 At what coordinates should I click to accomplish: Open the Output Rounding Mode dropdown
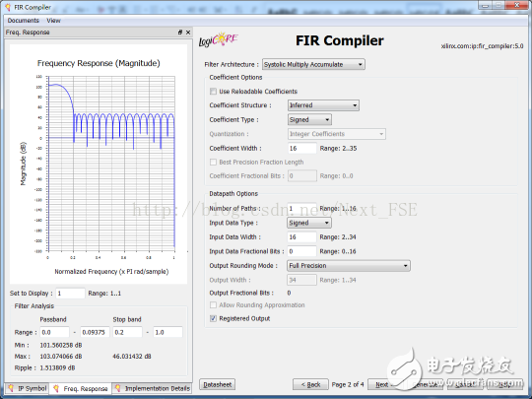tap(349, 266)
